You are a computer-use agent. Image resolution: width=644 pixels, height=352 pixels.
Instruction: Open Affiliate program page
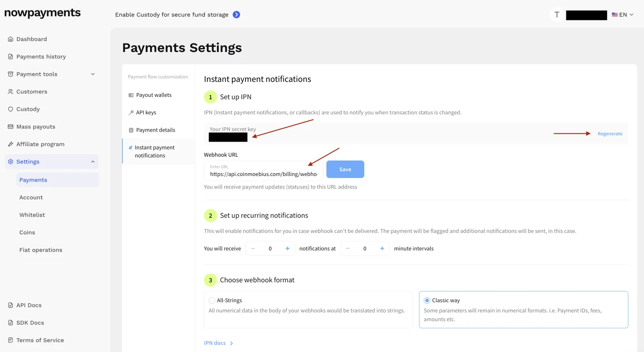coord(40,144)
